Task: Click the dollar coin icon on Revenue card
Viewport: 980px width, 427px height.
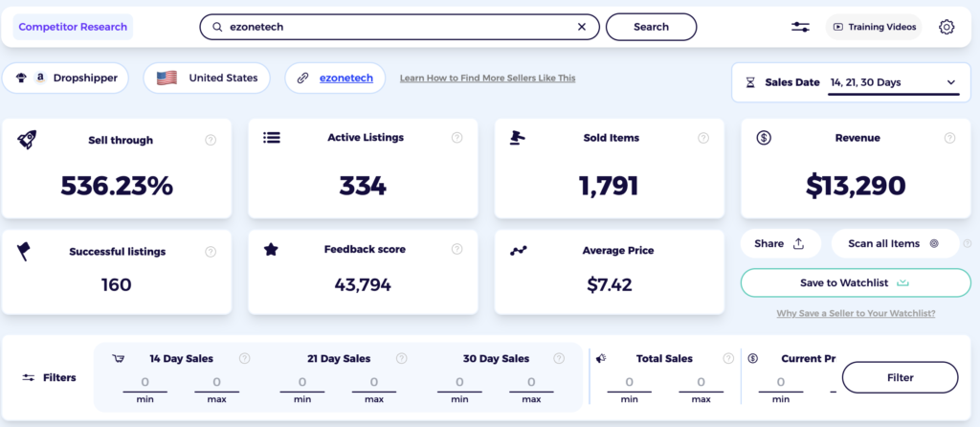Action: 763,138
